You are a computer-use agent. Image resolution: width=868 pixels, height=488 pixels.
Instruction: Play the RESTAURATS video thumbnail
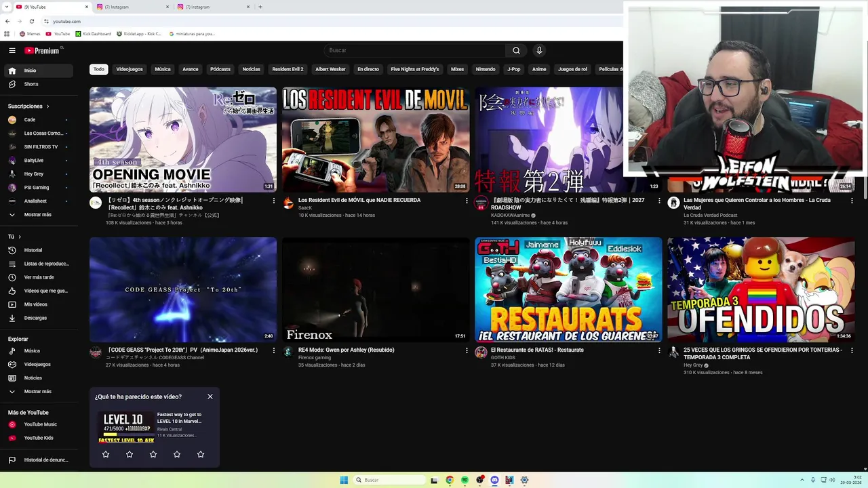(568, 289)
